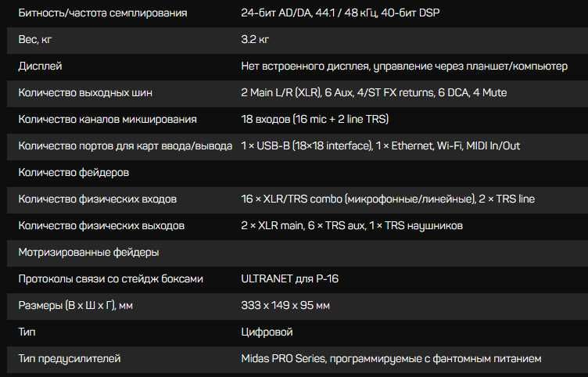Select the "Цифровой" type value

click(267, 332)
